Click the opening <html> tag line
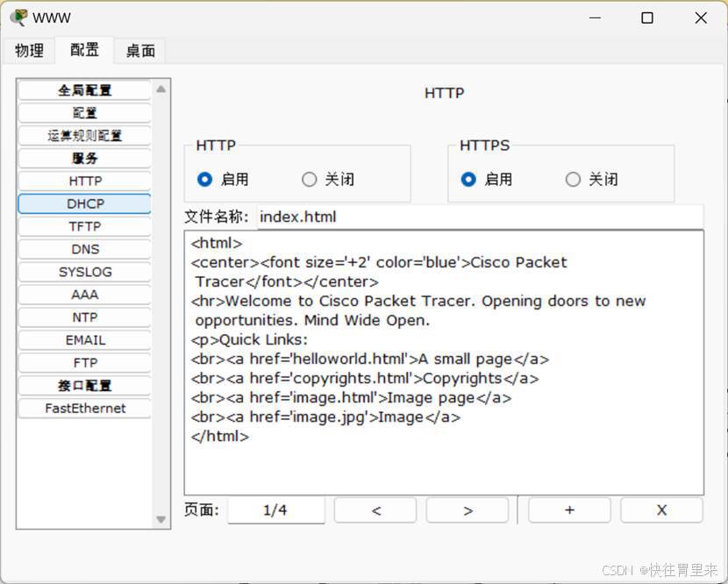The height and width of the screenshot is (584, 728). (217, 243)
